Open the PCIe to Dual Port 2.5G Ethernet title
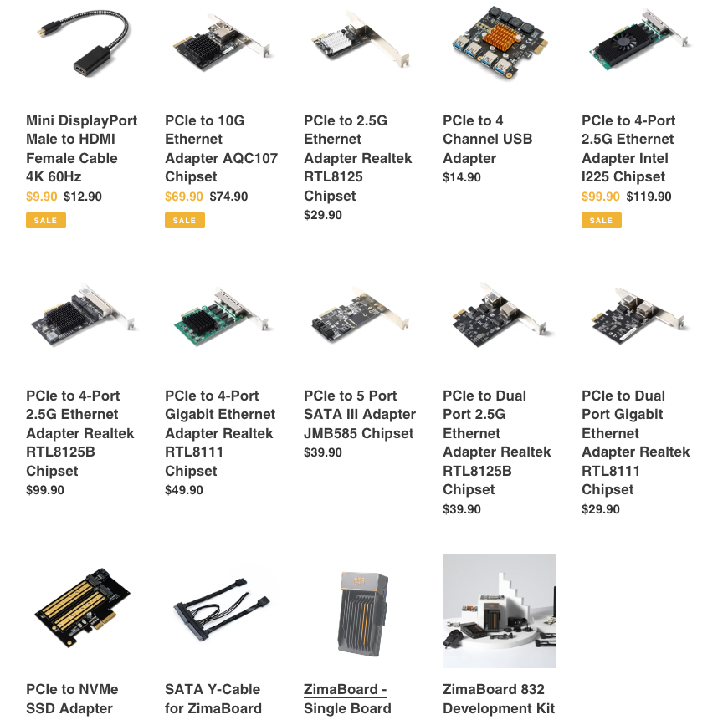Image resolution: width=728 pixels, height=720 pixels. 497,442
